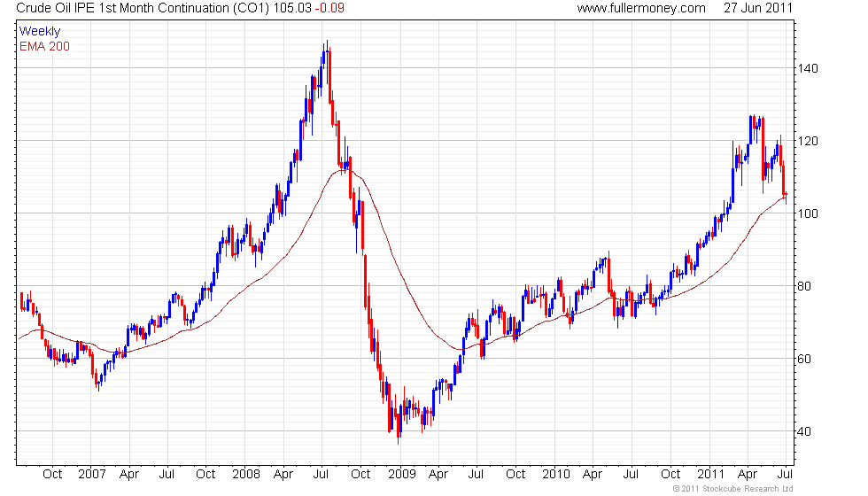
Task: Click the 'Jul' label right before the final axis edge
Action: (785, 475)
